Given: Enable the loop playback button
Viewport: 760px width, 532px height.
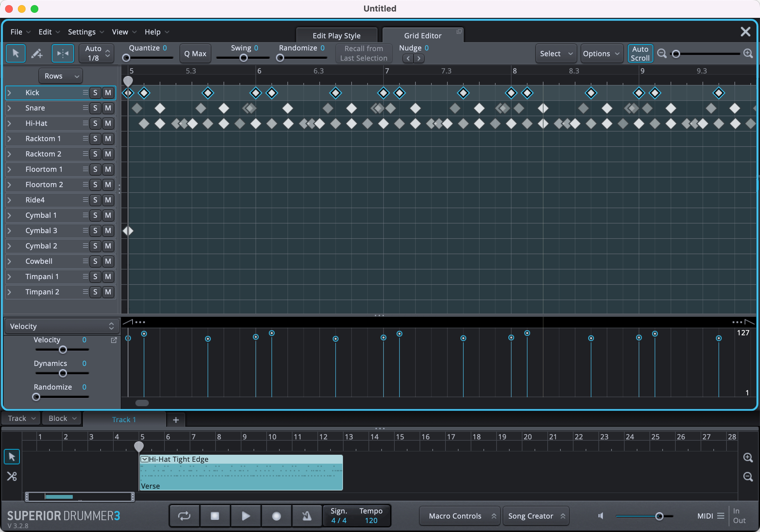Looking at the screenshot, I should [184, 516].
